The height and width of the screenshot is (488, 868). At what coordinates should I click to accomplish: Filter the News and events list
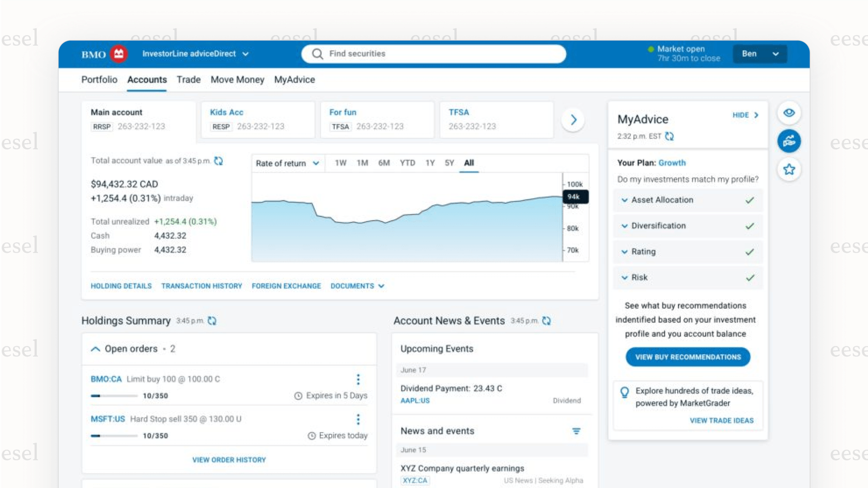tap(576, 431)
